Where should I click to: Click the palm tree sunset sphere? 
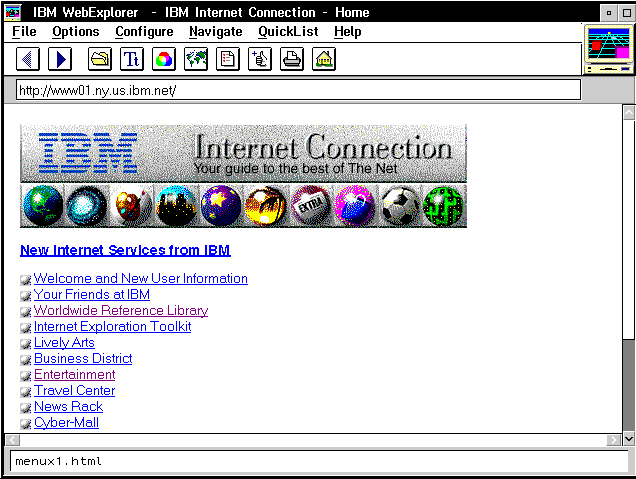point(265,206)
